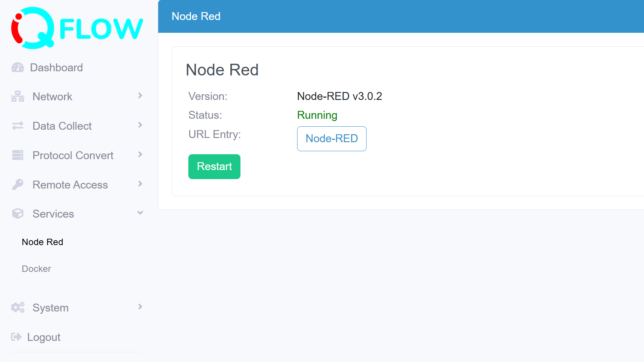Expand the System settings submenu
This screenshot has height=362, width=644.
[x=140, y=307]
